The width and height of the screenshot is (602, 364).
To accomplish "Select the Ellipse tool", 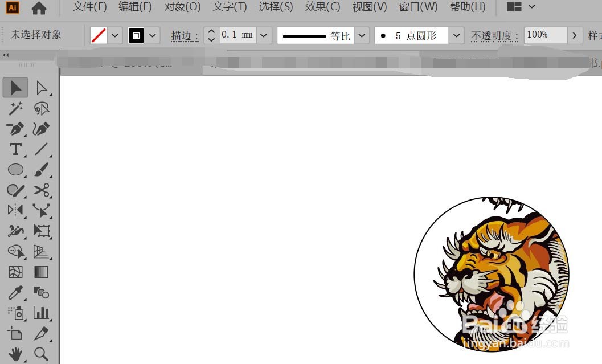I will pyautogui.click(x=15, y=169).
